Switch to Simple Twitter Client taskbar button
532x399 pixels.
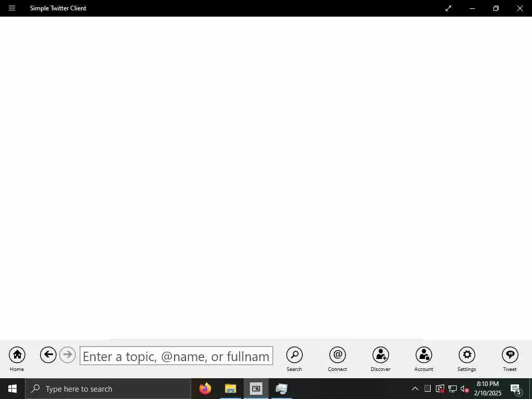(x=256, y=389)
